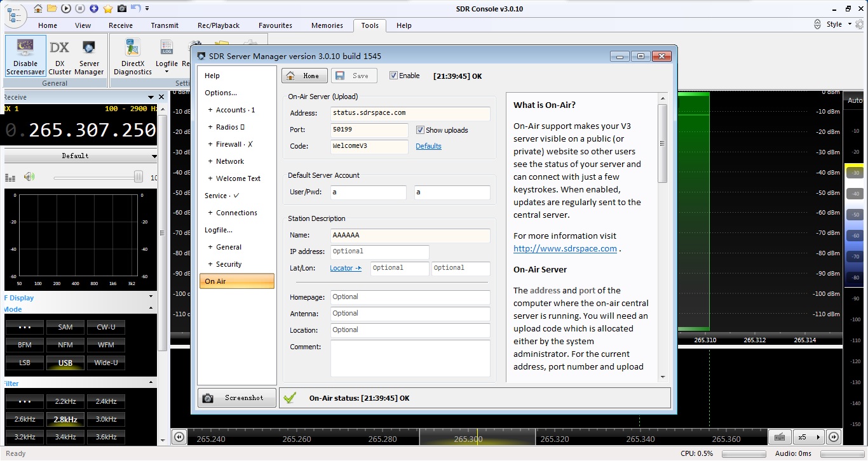Click the Stop icon in quick access toolbar
This screenshot has width=868, height=461.
pyautogui.click(x=80, y=9)
